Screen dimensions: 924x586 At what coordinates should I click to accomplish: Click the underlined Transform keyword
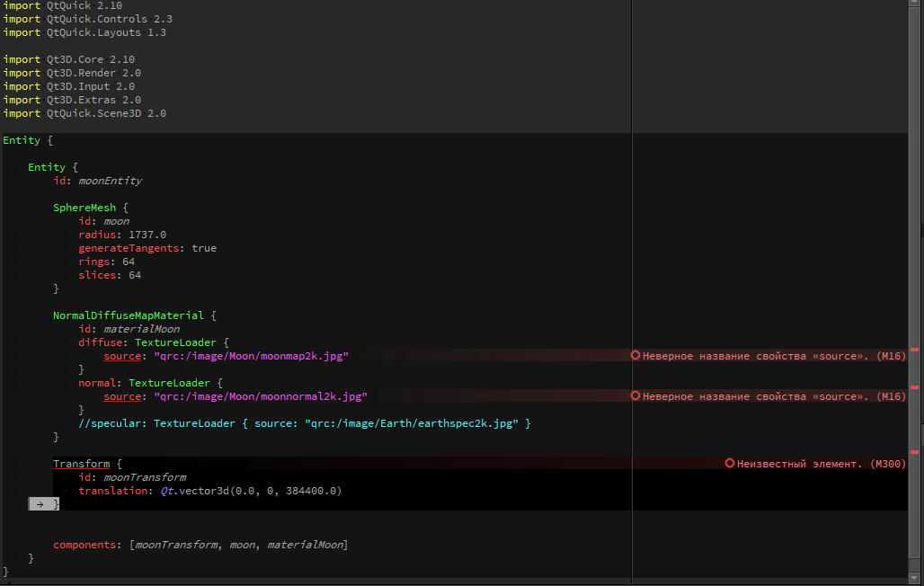[81, 464]
